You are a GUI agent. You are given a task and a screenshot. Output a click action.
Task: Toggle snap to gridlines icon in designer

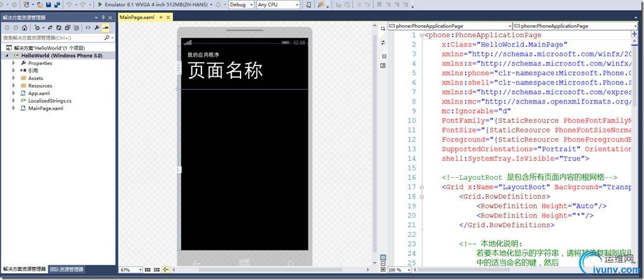tap(157, 270)
